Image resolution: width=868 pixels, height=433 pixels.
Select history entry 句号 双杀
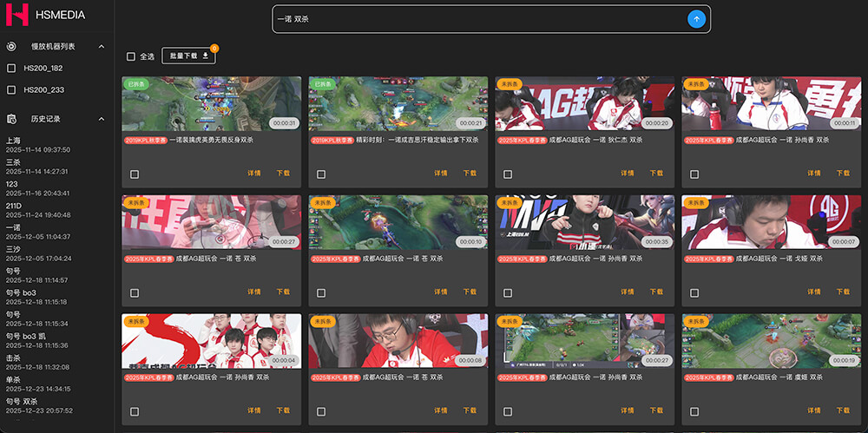click(39, 405)
